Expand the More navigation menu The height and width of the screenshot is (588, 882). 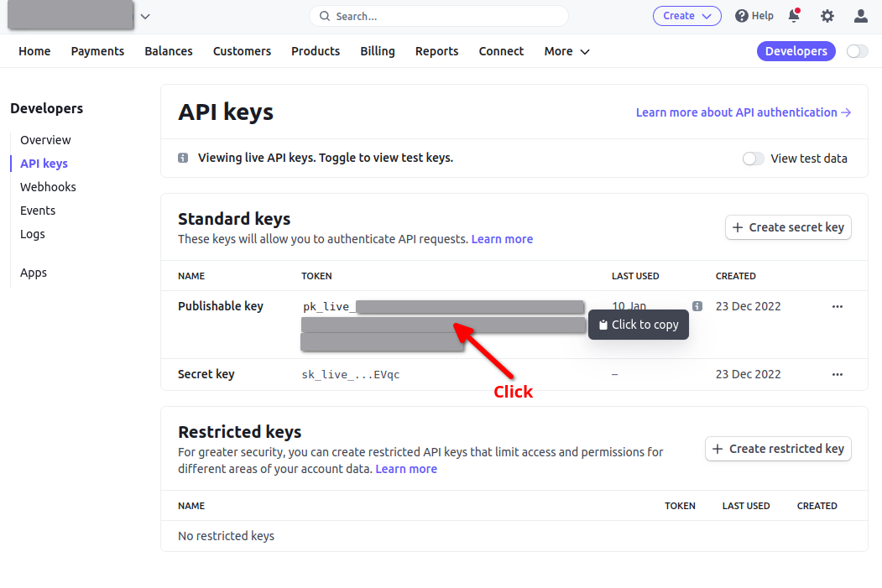tap(566, 51)
